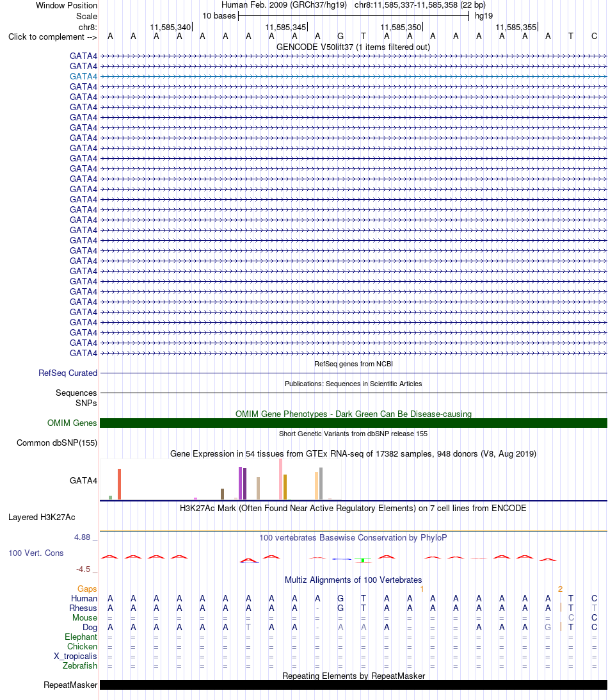This screenshot has width=608, height=700.
Task: Open 'Repeating Elements by RepeatMasker' title
Action: point(353,676)
